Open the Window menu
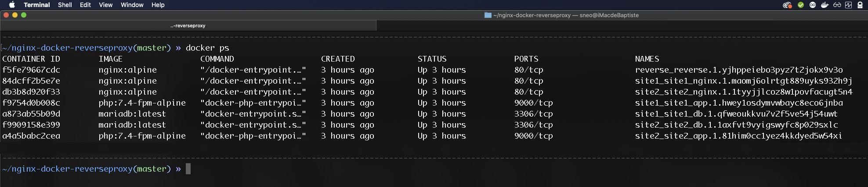This screenshot has width=868, height=187. click(x=132, y=5)
